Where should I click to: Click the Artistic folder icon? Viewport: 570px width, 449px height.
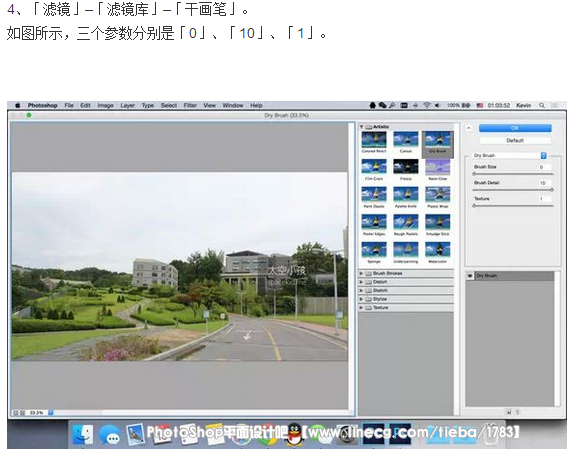coord(369,127)
